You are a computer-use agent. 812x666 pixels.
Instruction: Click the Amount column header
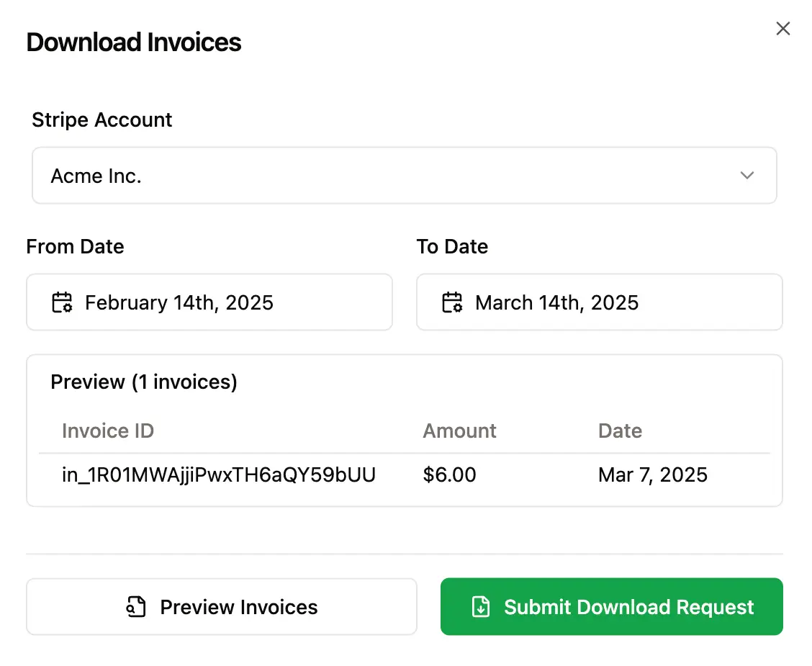tap(459, 431)
